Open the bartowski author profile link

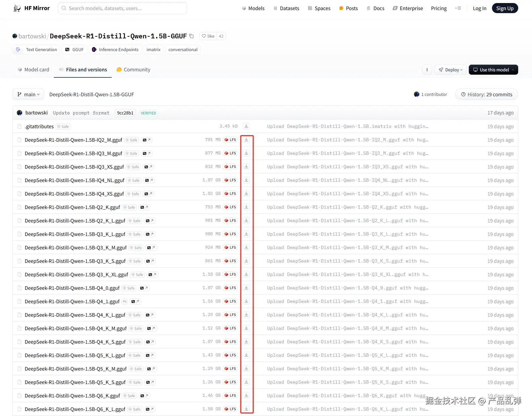pyautogui.click(x=32, y=36)
